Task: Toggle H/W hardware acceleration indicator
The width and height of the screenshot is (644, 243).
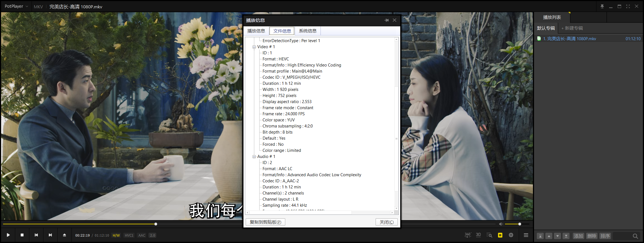Action: [x=116, y=236]
